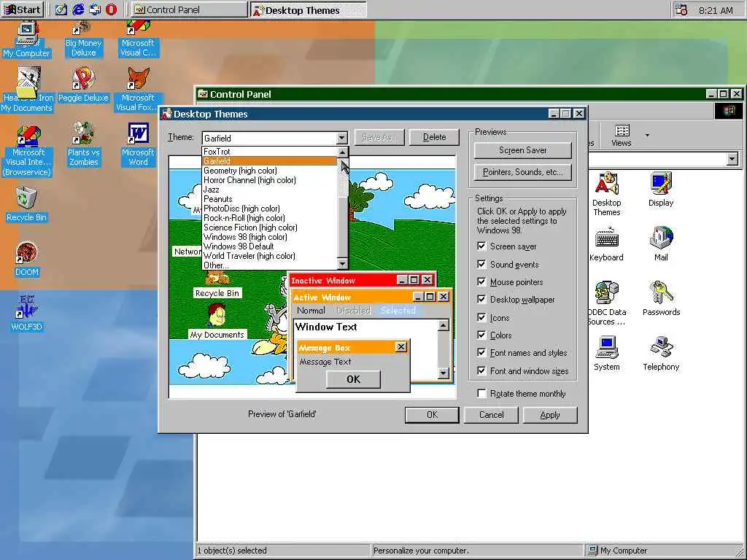Choose the Other... theme entry

[269, 265]
